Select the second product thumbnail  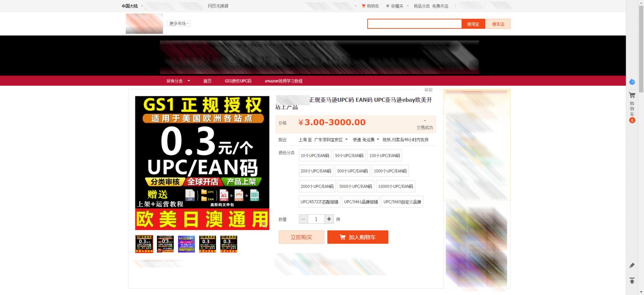pos(165,244)
